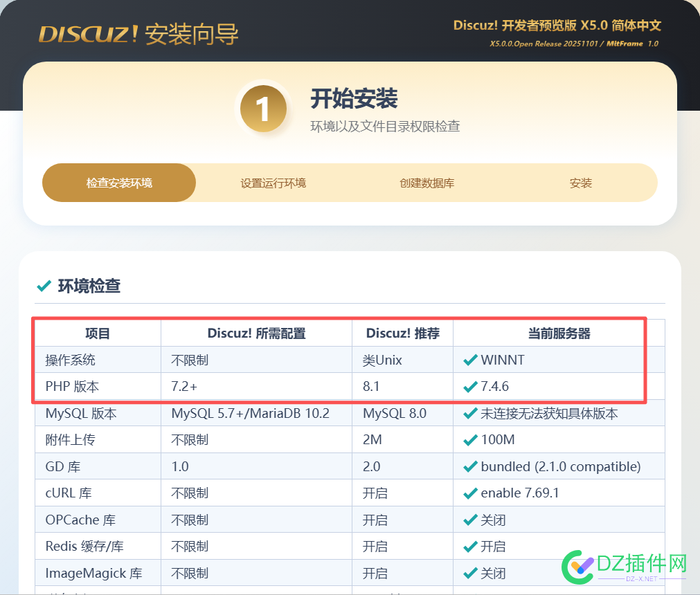This screenshot has height=595, width=700.
Task: Click the ImageMagick 库 row label
Action: pos(93,573)
